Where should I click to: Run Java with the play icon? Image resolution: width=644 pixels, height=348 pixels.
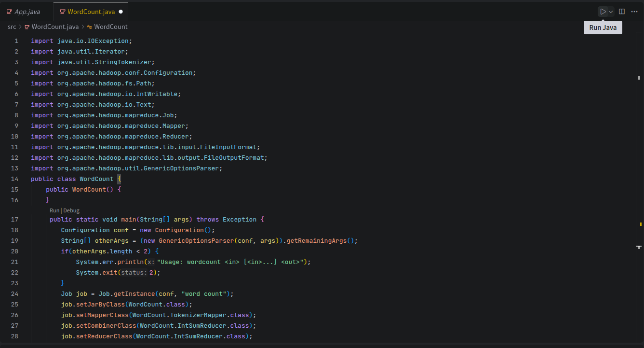[603, 12]
